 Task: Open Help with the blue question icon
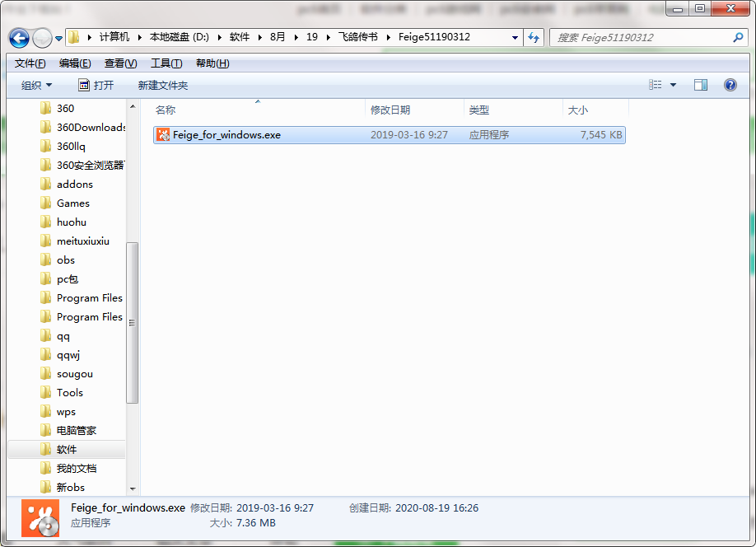[x=730, y=86]
